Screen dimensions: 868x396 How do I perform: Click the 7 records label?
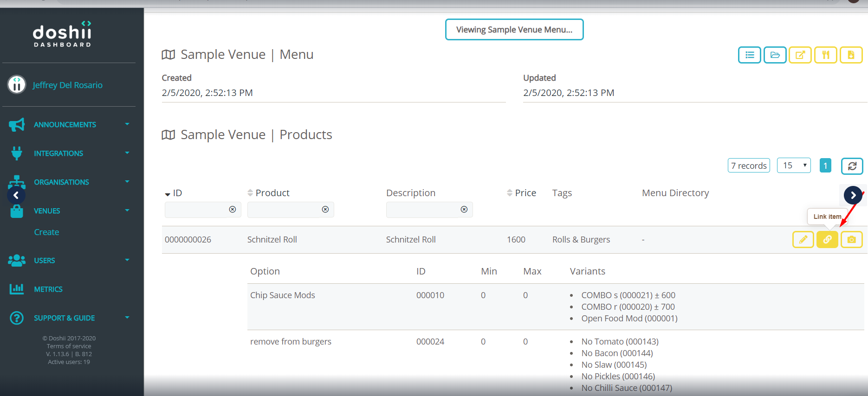(x=749, y=166)
